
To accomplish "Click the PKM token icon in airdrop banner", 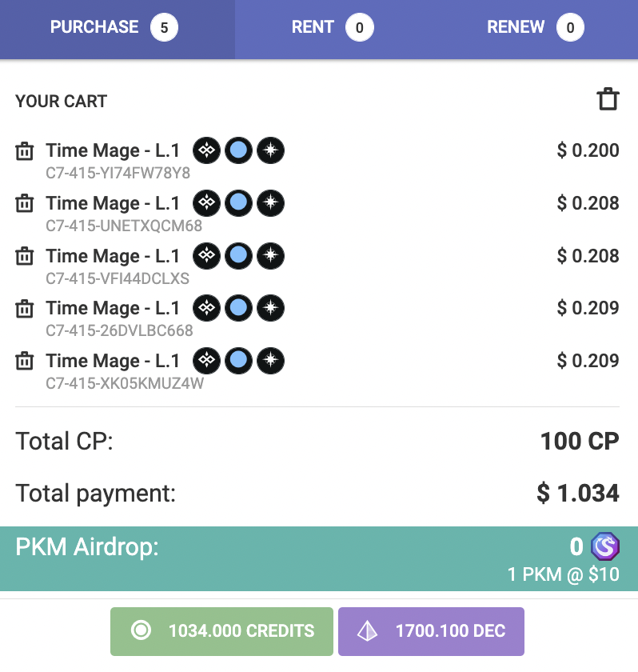I will pyautogui.click(x=605, y=546).
